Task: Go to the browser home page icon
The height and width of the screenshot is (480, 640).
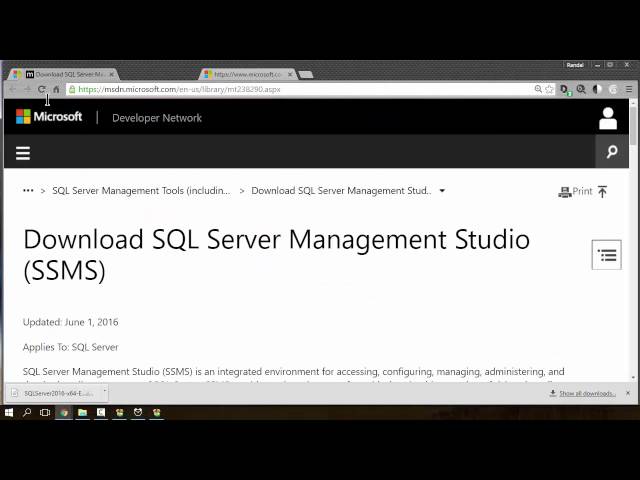Action: click(x=56, y=89)
